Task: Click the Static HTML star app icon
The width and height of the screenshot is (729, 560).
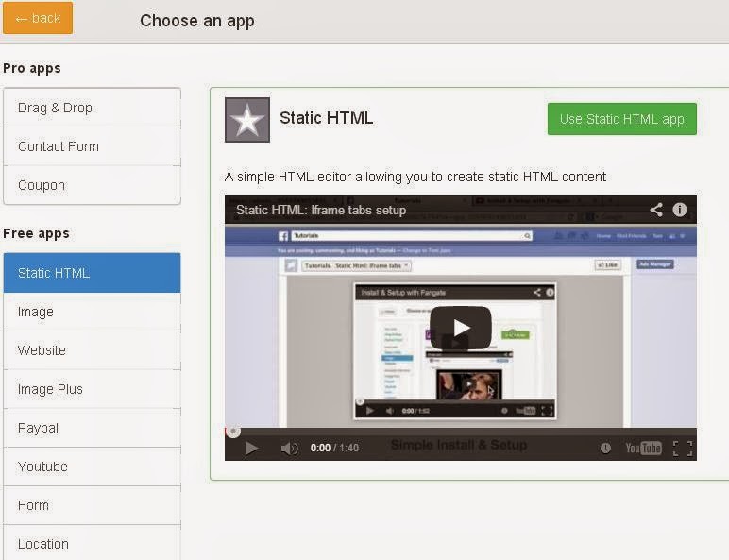Action: click(247, 120)
